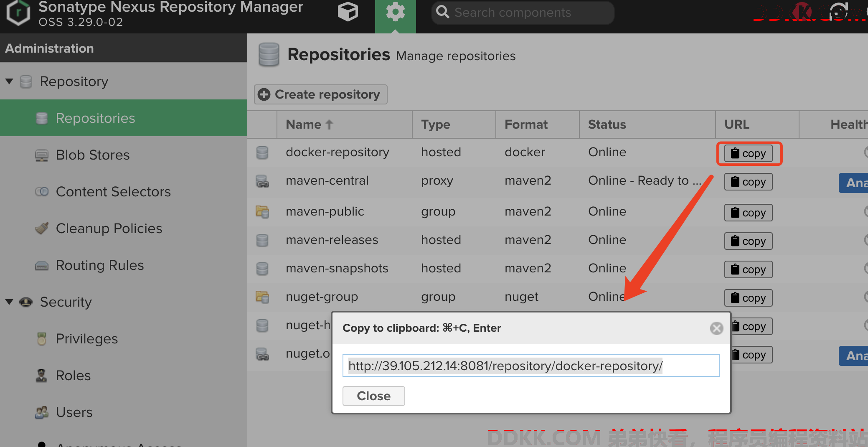This screenshot has height=447, width=868.
Task: Sort by the Format column header
Action: tap(538, 124)
